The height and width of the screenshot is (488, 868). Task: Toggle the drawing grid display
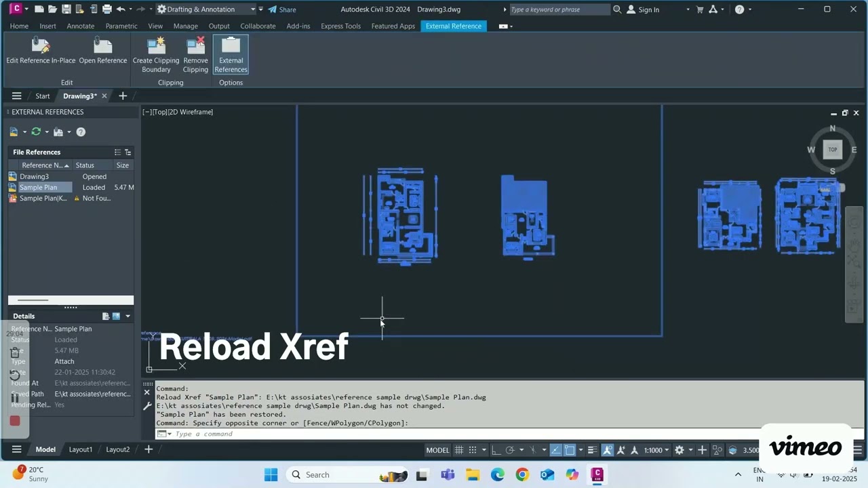click(x=459, y=450)
